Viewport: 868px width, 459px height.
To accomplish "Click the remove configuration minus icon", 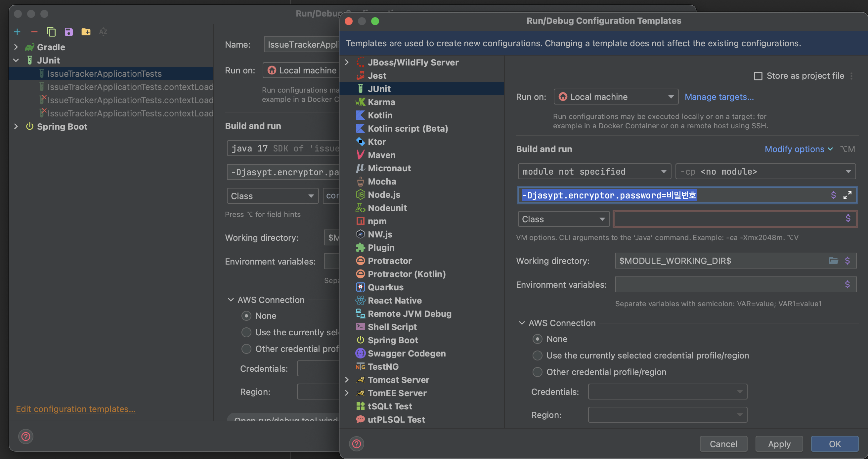I will pyautogui.click(x=34, y=32).
